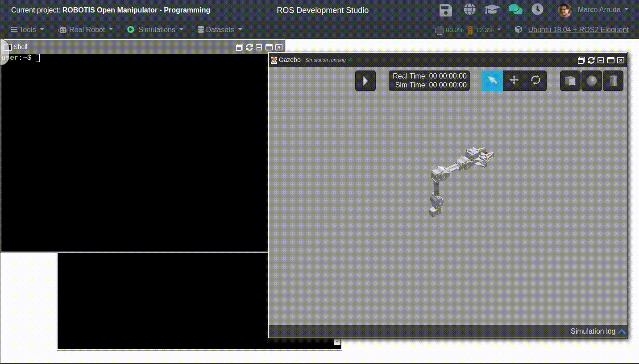The height and width of the screenshot is (364, 639).
Task: Select the rotate tool in Gazebo
Action: tap(535, 80)
